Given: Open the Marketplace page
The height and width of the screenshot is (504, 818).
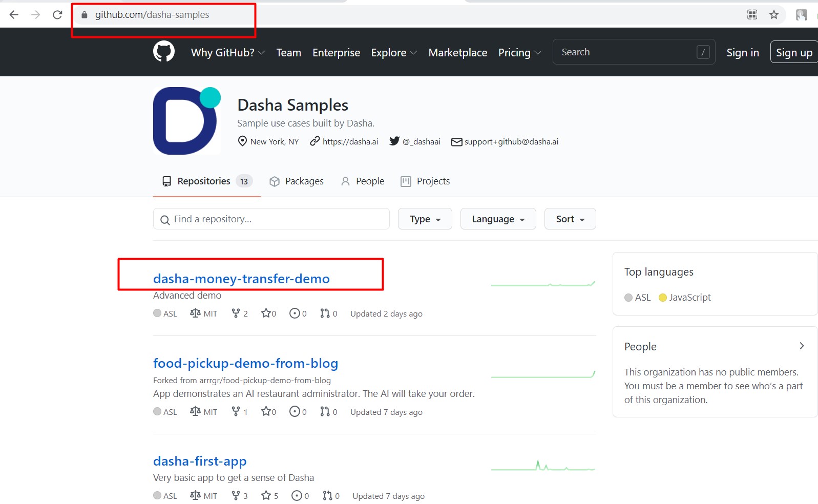Looking at the screenshot, I should pos(458,53).
